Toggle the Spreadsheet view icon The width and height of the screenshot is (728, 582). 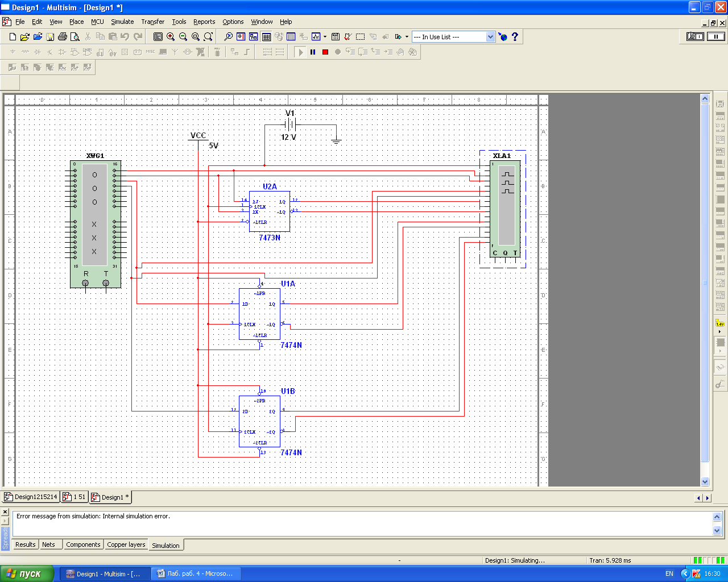tap(266, 36)
